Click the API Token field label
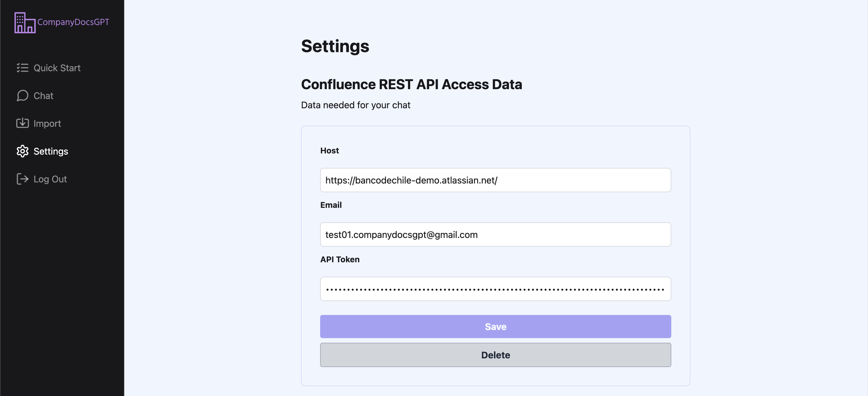868x396 pixels. (x=340, y=259)
